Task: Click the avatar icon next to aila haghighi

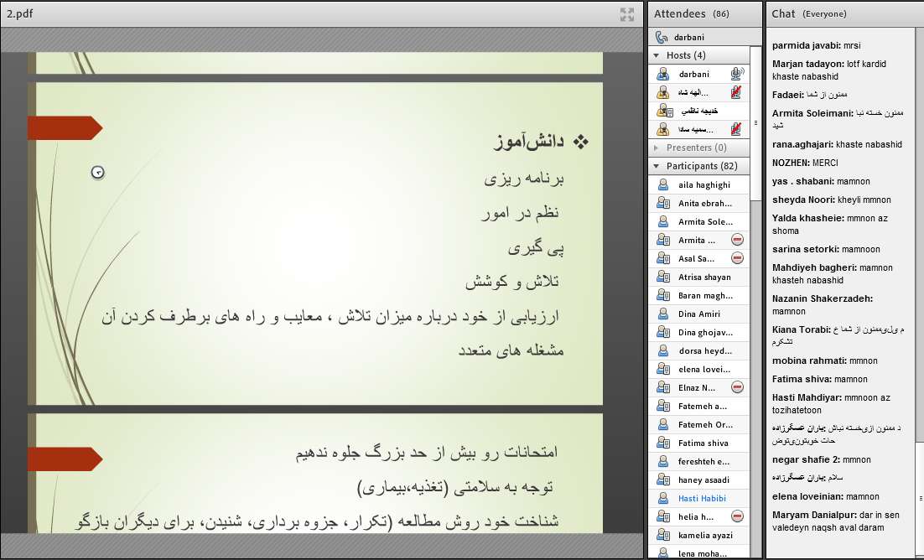Action: click(662, 184)
